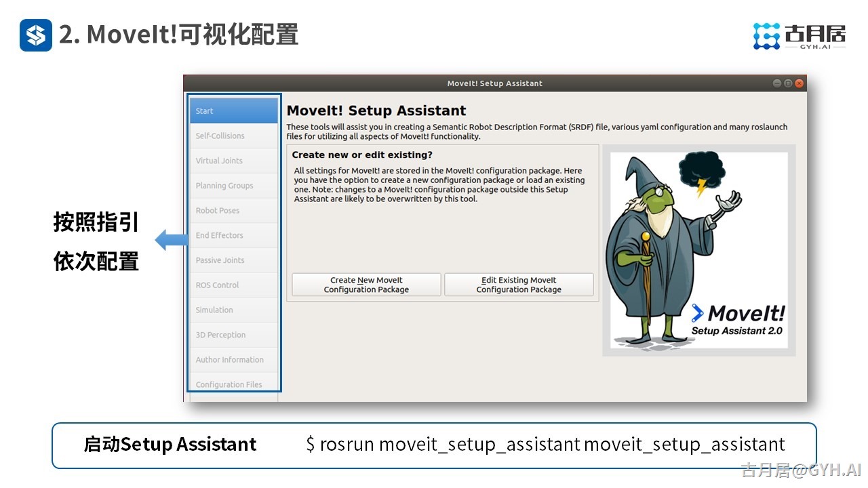868x488 pixels.
Task: Click the slide title '2. MoveIt!可视化配置'
Action: pos(179,35)
